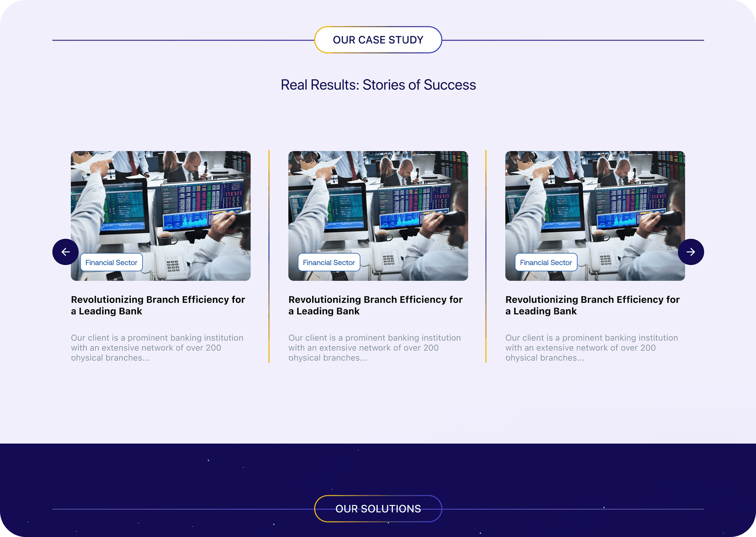Image resolution: width=756 pixels, height=537 pixels.
Task: Click first card's Revolutionizing Branch Efficiency title
Action: point(158,305)
